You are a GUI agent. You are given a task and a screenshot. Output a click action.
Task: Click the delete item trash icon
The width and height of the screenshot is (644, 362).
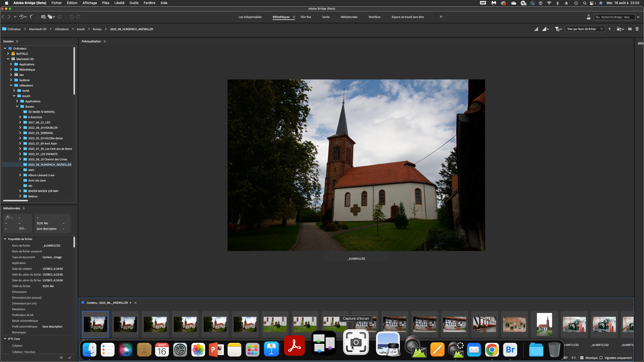point(637,29)
